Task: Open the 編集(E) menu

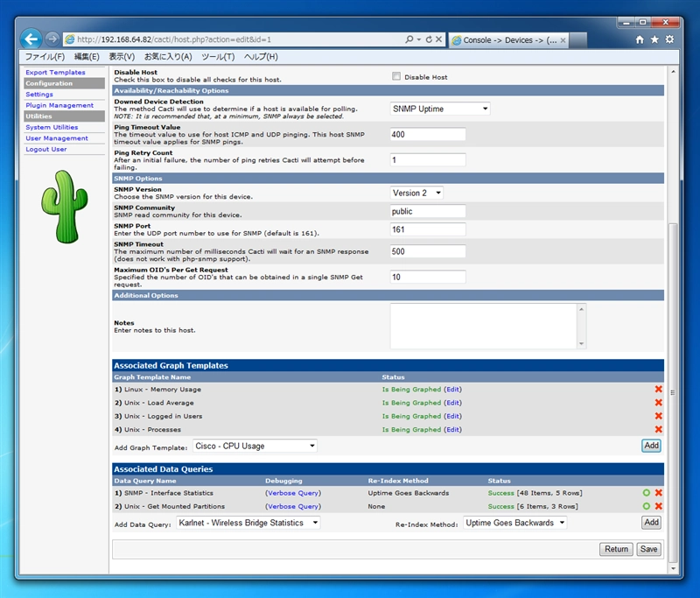Action: [x=87, y=57]
